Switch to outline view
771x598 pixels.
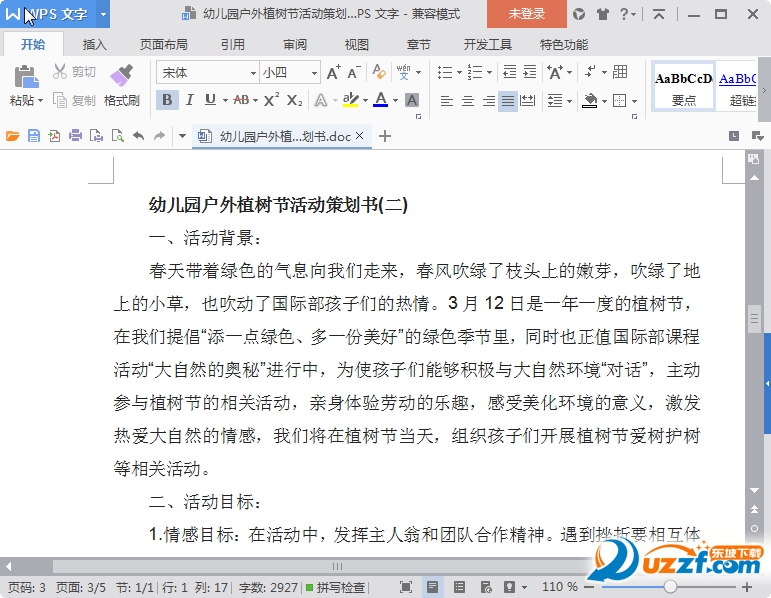(459, 587)
